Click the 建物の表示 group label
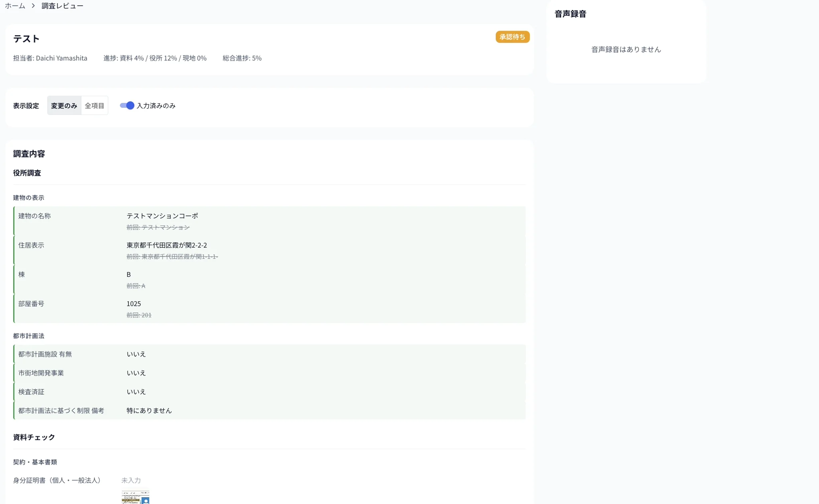 coord(28,198)
